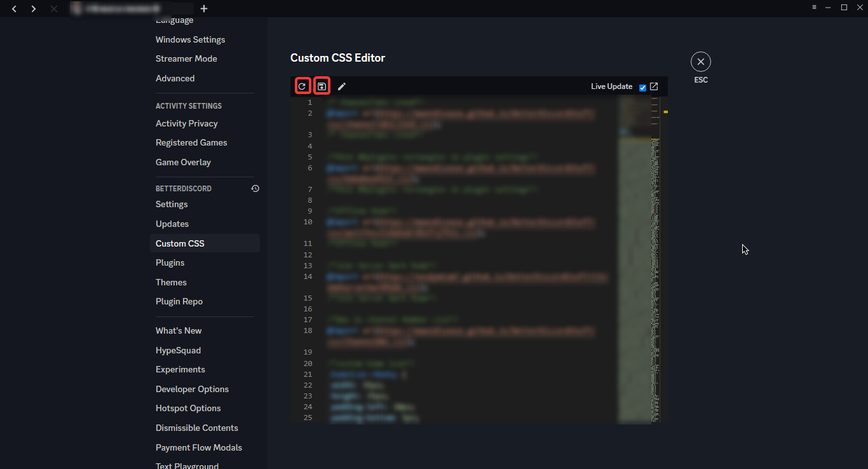Open the Plugins settings section
868x469 pixels.
(x=170, y=262)
